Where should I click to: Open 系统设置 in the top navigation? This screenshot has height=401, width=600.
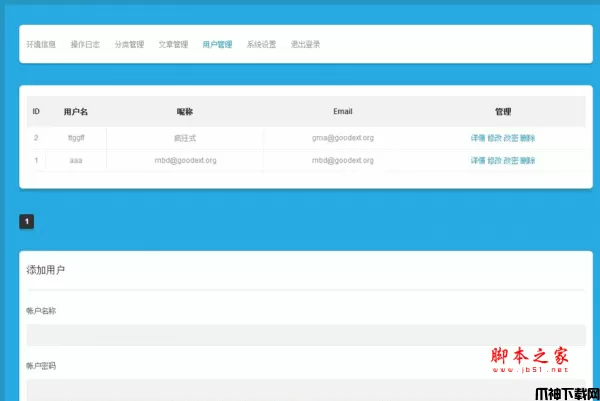pos(261,44)
